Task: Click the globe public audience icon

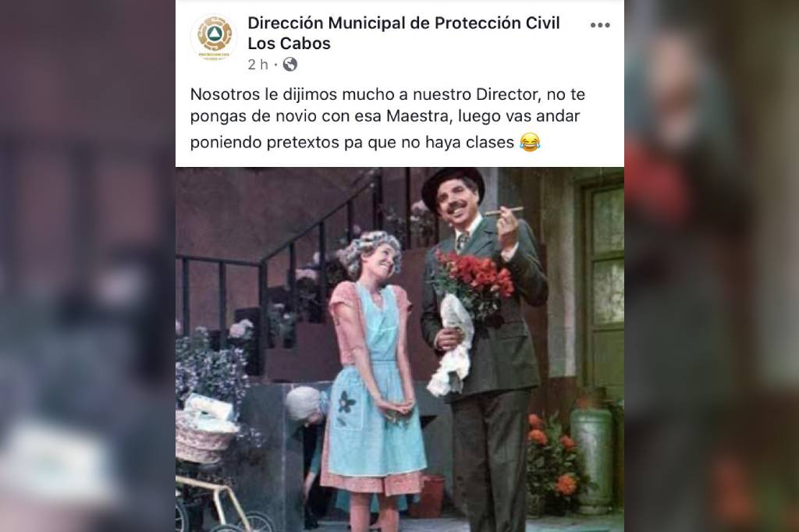Action: click(x=290, y=64)
